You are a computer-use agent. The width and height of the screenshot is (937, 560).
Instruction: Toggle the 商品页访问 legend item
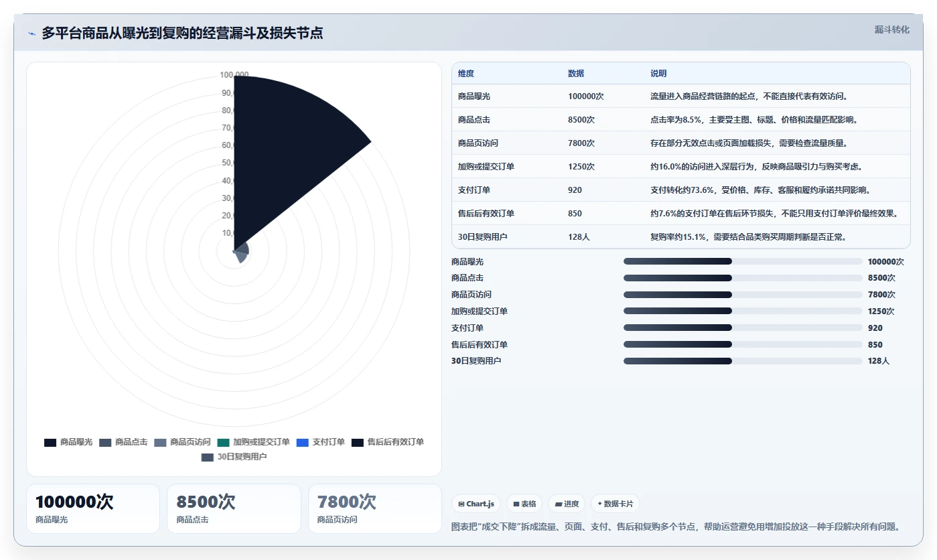point(182,442)
